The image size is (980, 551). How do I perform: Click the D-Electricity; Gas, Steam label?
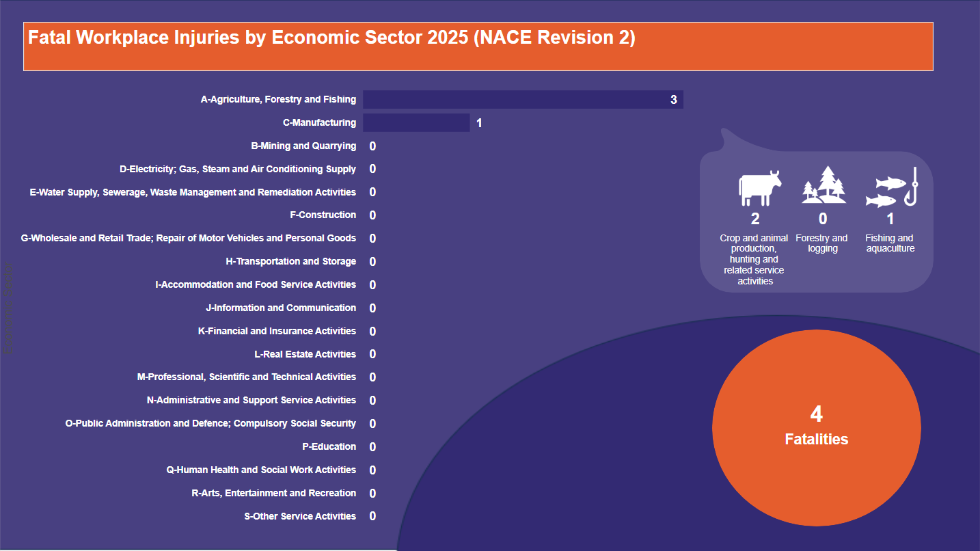pos(238,169)
